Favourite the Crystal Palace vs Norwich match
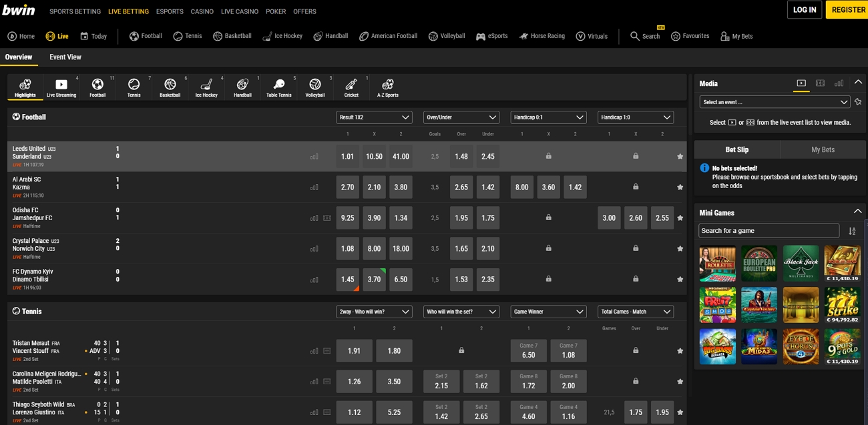Image resolution: width=868 pixels, height=425 pixels. pyautogui.click(x=680, y=249)
